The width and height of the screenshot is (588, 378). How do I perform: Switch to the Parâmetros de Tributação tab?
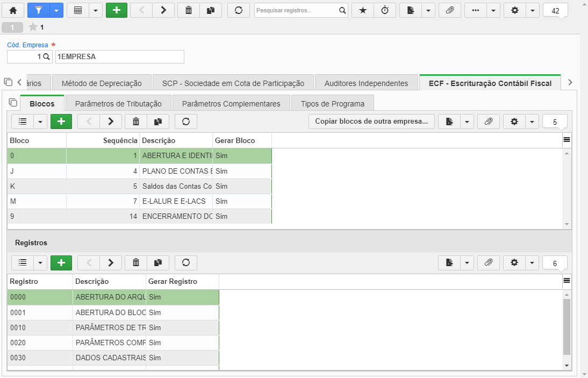(118, 104)
